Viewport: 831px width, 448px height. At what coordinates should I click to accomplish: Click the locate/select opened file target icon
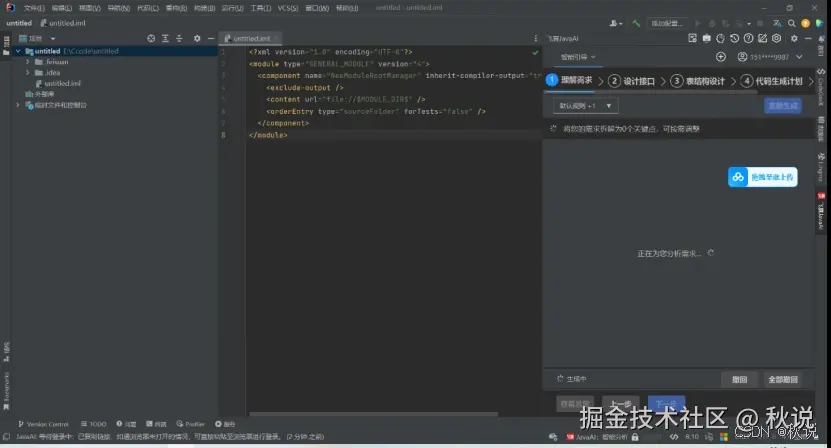point(151,38)
